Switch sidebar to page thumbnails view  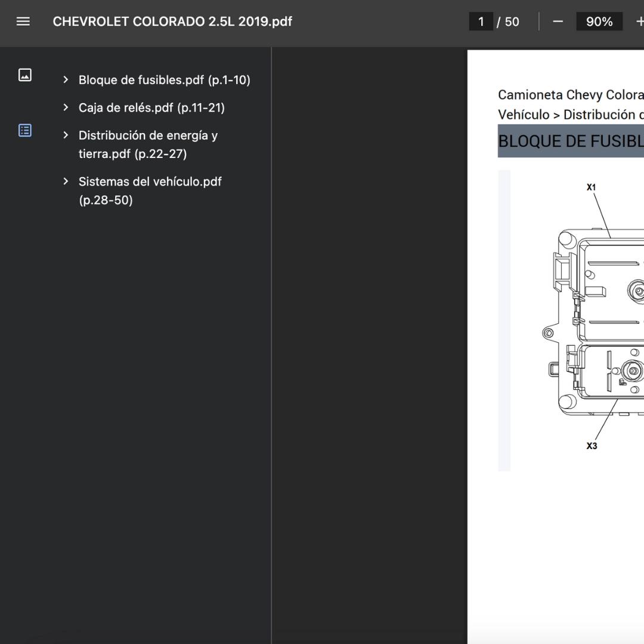pos(25,75)
